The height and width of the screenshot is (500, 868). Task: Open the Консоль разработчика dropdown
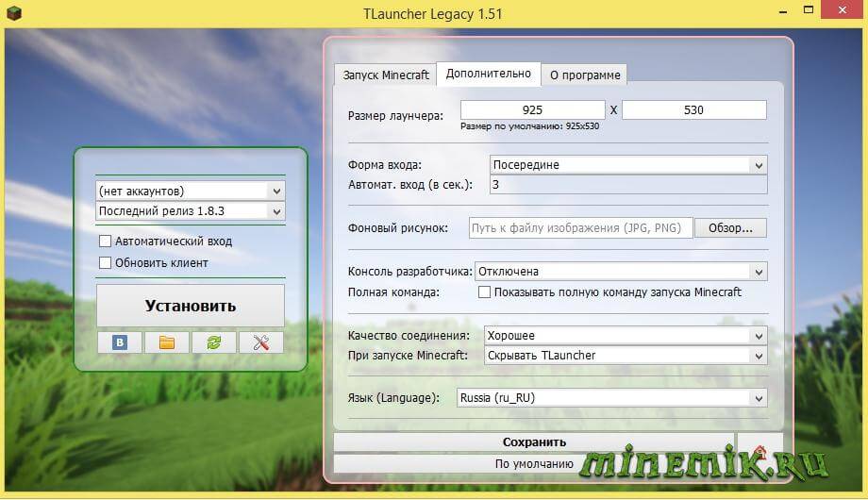coord(621,272)
